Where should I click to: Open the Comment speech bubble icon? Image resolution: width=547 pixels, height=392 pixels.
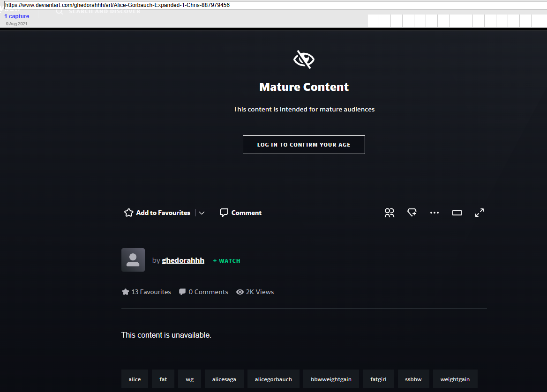click(224, 213)
